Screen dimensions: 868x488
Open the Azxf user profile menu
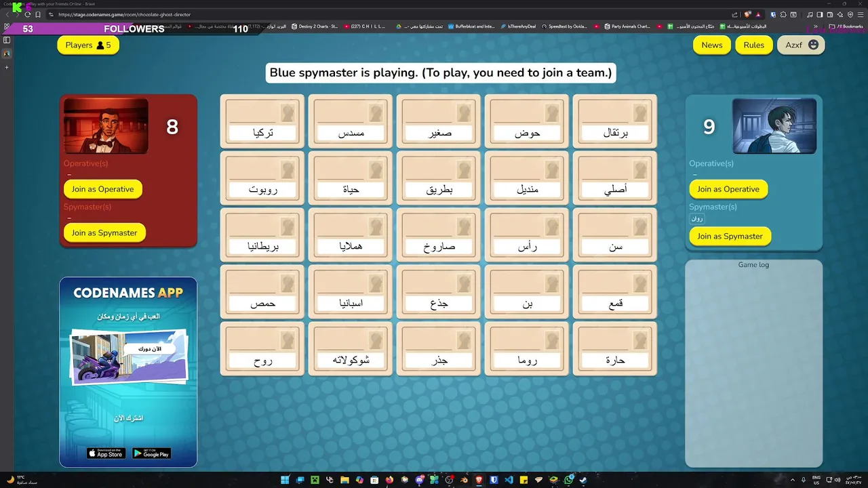pyautogui.click(x=801, y=45)
